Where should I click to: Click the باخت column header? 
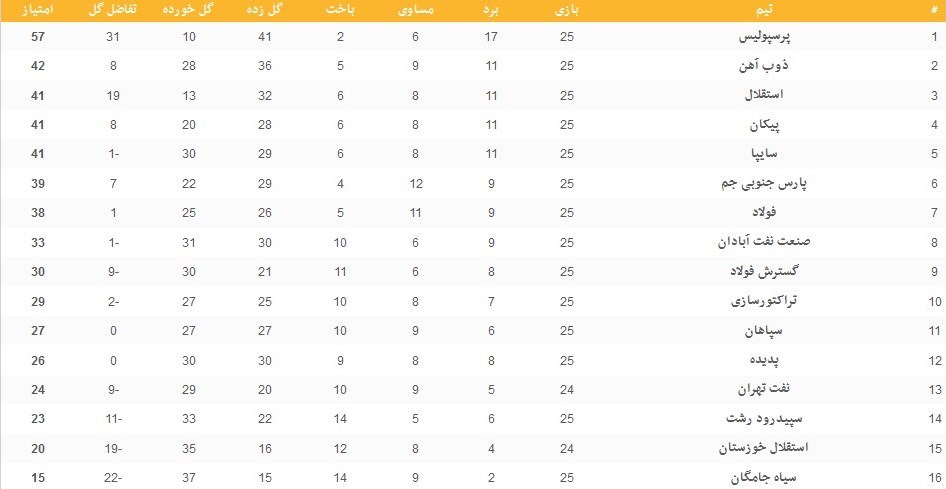click(340, 9)
